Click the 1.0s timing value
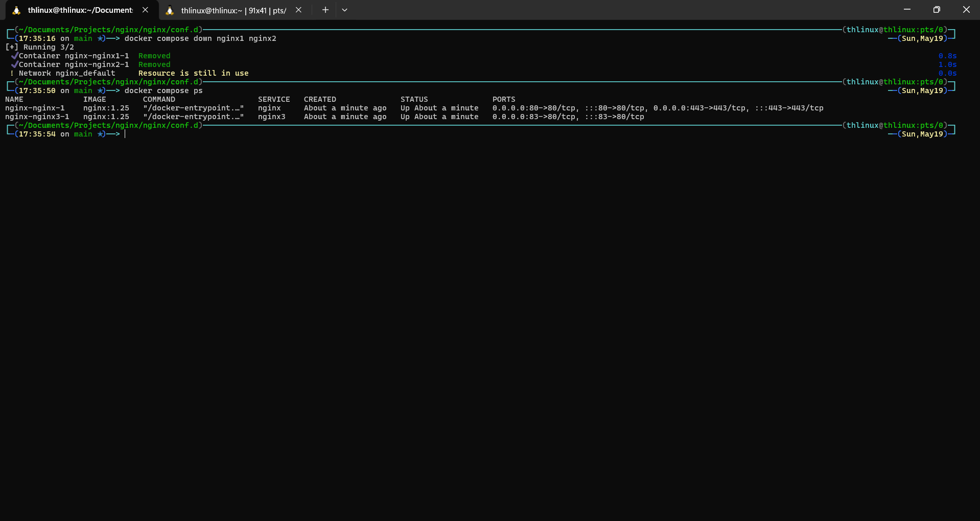The width and height of the screenshot is (980, 521). click(x=947, y=64)
